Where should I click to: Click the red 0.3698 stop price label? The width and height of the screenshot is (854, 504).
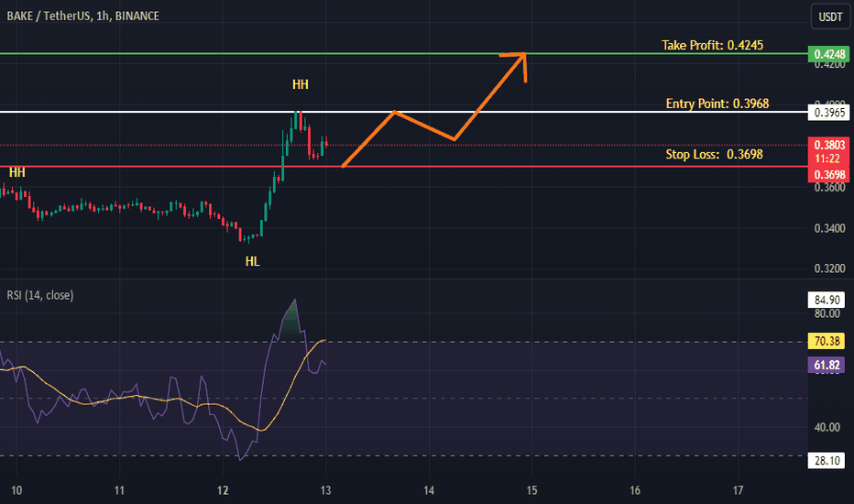coord(829,175)
